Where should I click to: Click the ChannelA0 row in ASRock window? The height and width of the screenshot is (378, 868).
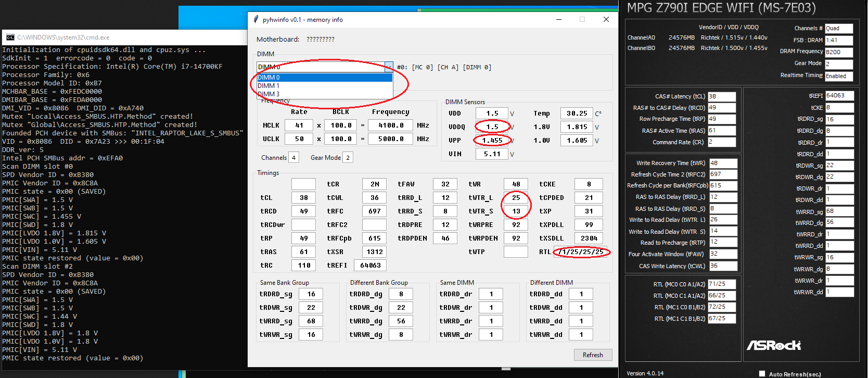tap(697, 37)
